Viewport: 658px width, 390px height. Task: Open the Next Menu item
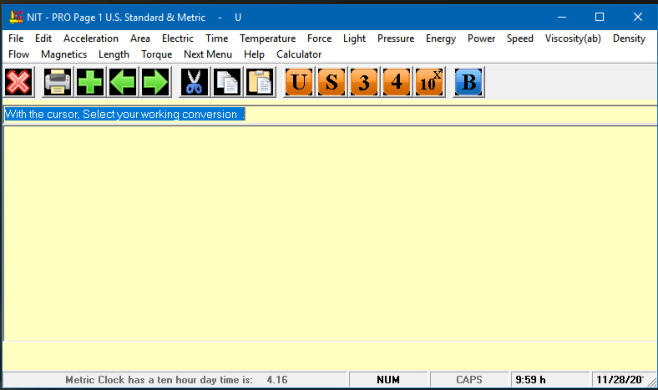pyautogui.click(x=208, y=55)
